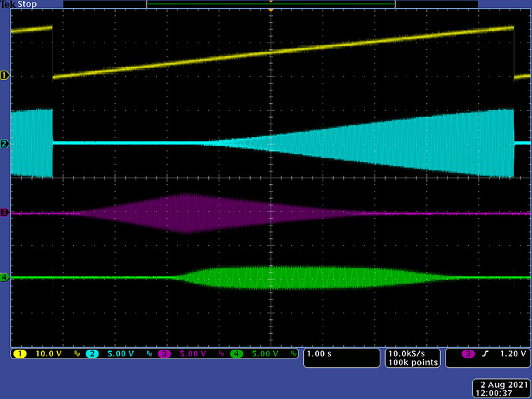Click the channel 2 ground marker
The width and height of the screenshot is (532, 399).
tap(5, 144)
